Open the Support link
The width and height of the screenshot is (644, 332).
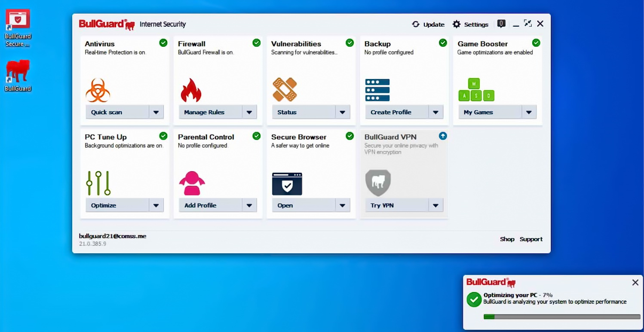531,239
